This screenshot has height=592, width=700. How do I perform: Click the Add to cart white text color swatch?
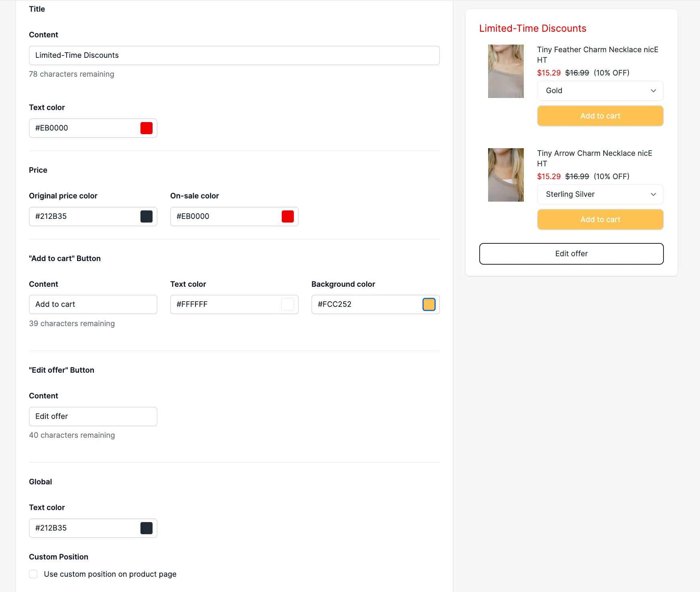tap(288, 304)
